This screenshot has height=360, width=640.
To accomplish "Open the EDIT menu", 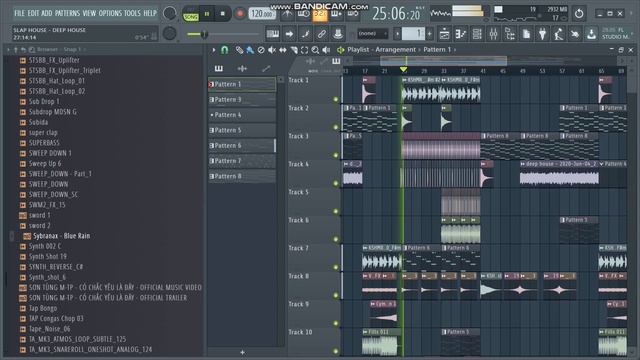I will (x=33, y=13).
